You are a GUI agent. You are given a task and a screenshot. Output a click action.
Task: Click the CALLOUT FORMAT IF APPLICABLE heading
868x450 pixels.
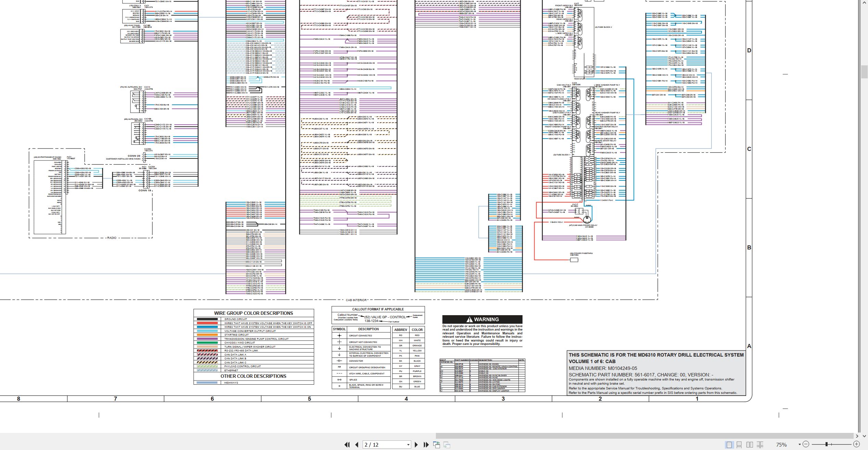tap(378, 309)
